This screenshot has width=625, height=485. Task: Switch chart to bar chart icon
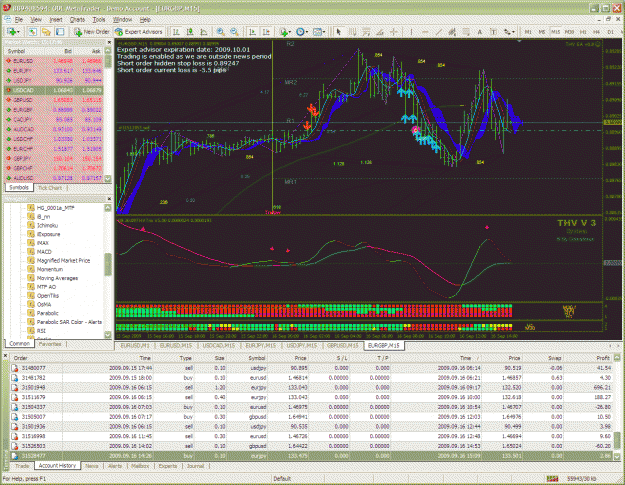176,32
